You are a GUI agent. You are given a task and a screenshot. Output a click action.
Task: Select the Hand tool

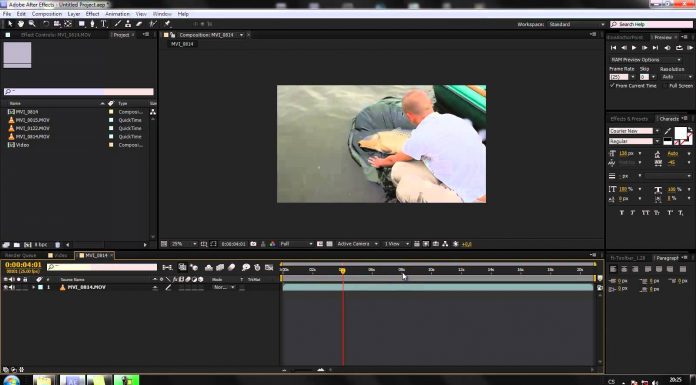point(20,24)
